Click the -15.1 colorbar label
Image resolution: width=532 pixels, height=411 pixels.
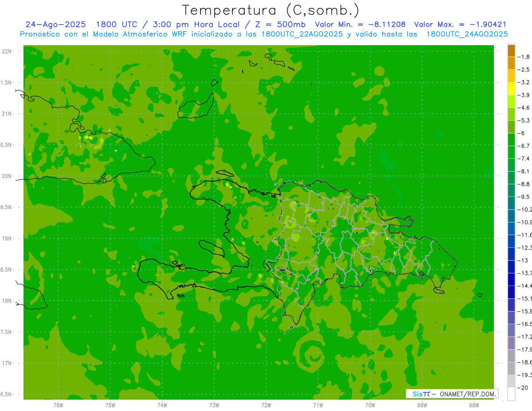pyautogui.click(x=524, y=298)
